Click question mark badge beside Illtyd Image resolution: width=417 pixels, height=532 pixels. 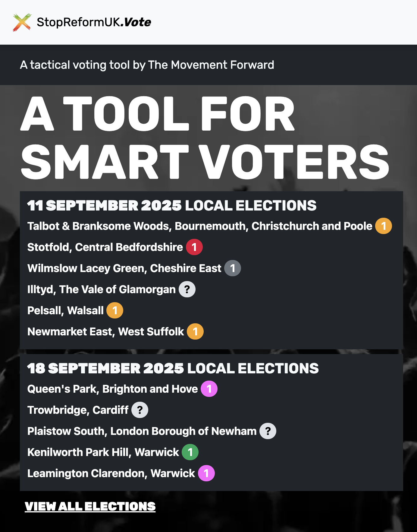click(x=187, y=289)
